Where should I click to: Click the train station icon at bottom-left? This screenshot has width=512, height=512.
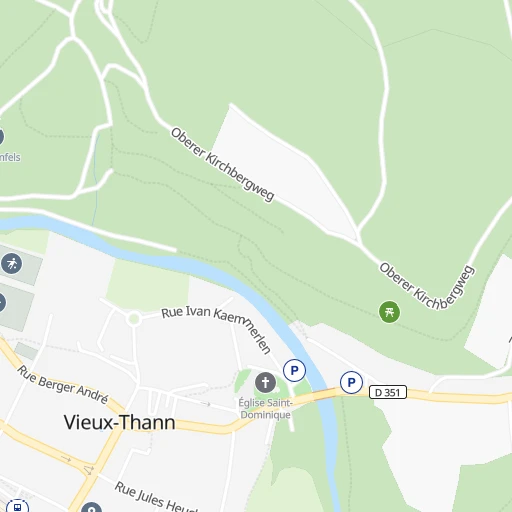pyautogui.click(x=17, y=507)
